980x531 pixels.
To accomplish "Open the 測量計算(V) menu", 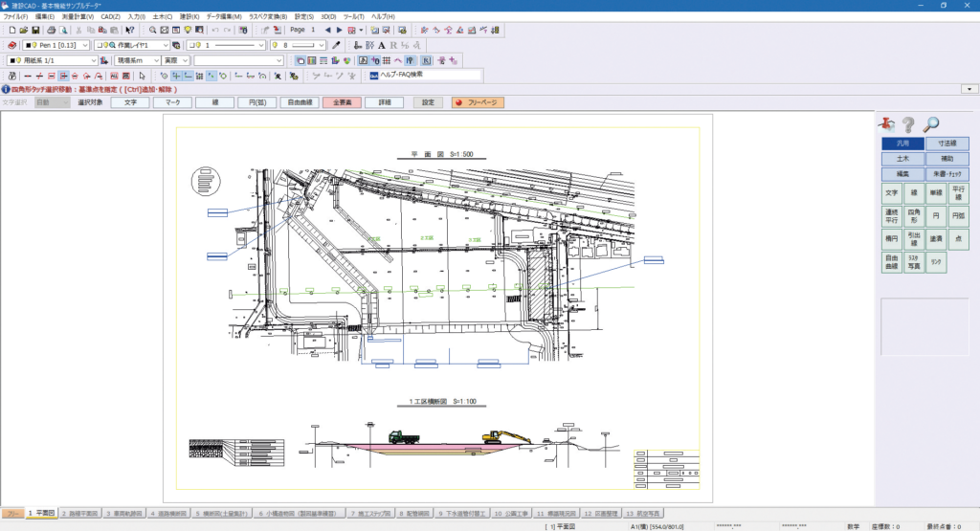I will 78,17.
